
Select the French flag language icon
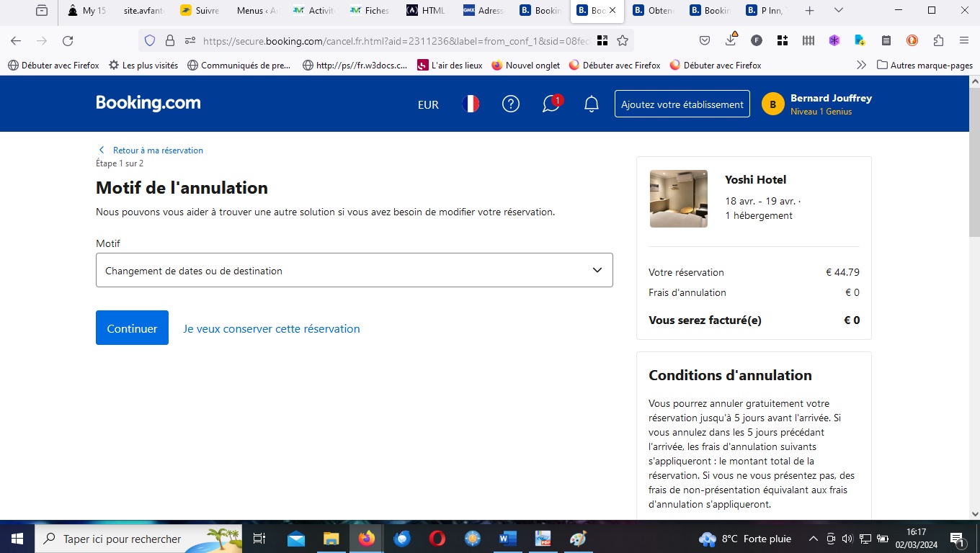click(471, 104)
